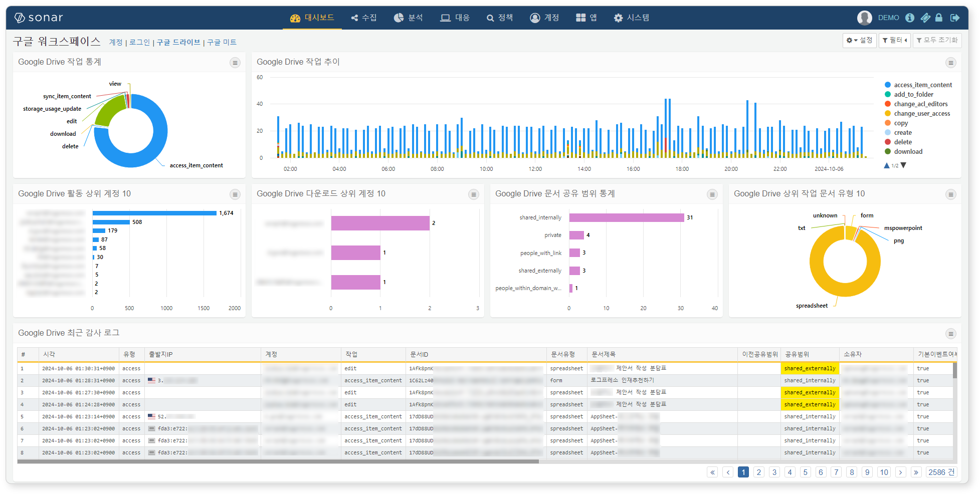
Task: Open the 수집 menu
Action: click(x=364, y=18)
